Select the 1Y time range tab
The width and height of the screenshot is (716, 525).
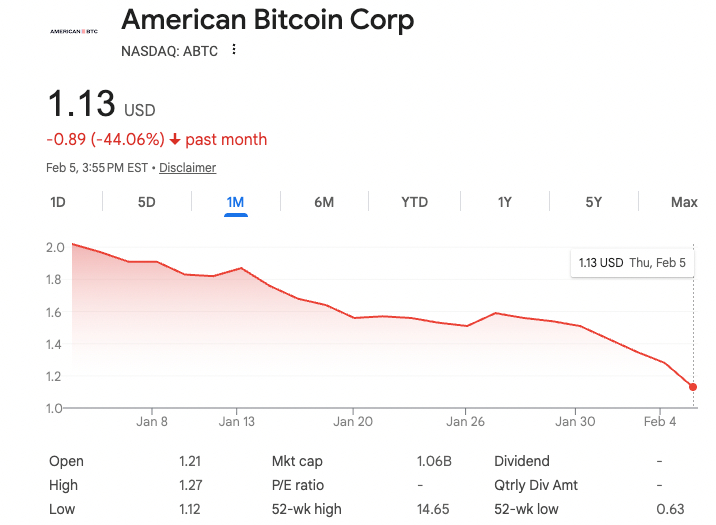click(x=505, y=202)
